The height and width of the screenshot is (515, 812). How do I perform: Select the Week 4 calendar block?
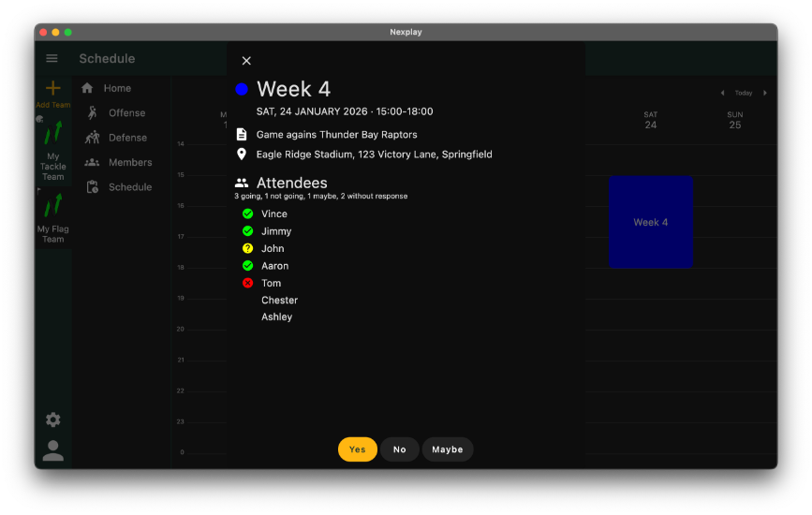click(x=650, y=222)
